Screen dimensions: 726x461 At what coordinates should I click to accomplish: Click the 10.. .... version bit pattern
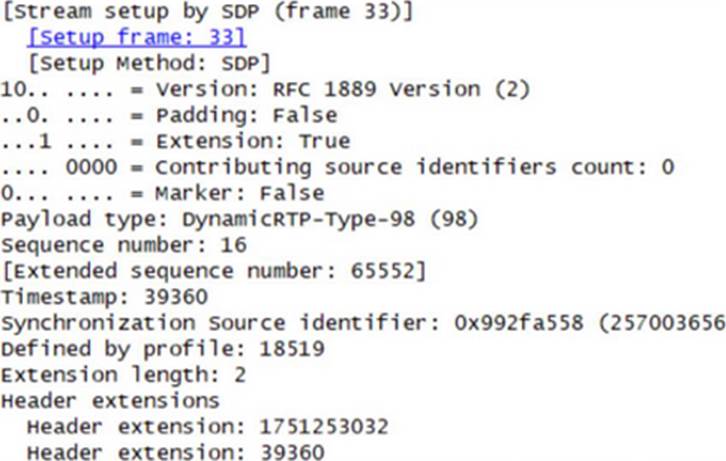tap(56, 89)
